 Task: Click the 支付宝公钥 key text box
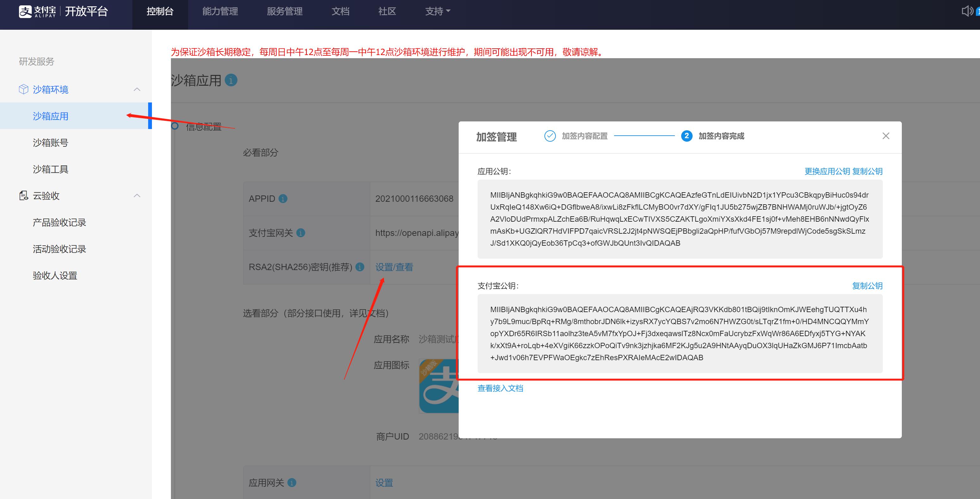[x=680, y=333]
